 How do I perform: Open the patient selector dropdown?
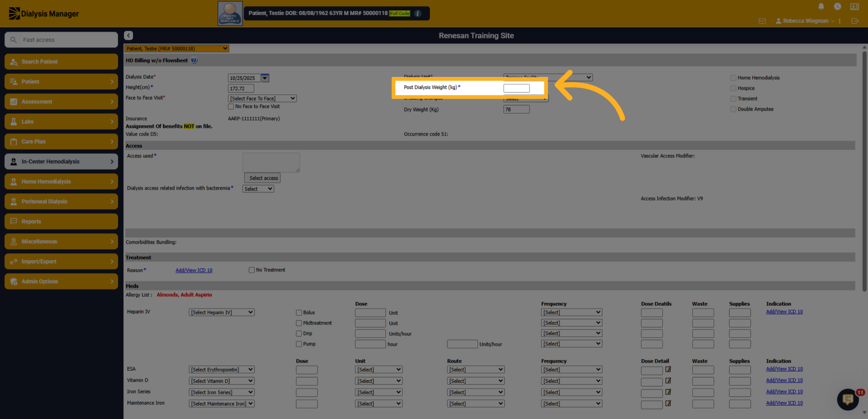[x=176, y=48]
